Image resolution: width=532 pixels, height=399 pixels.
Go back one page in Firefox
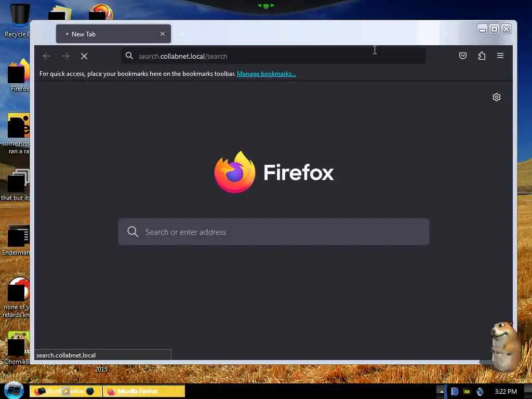click(47, 56)
